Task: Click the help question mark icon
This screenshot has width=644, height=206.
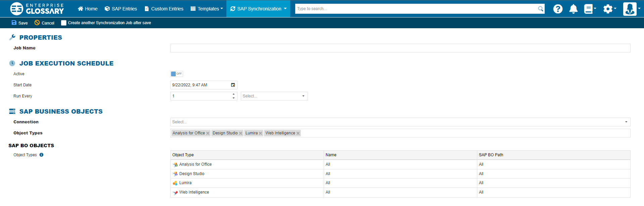Action: [x=558, y=9]
